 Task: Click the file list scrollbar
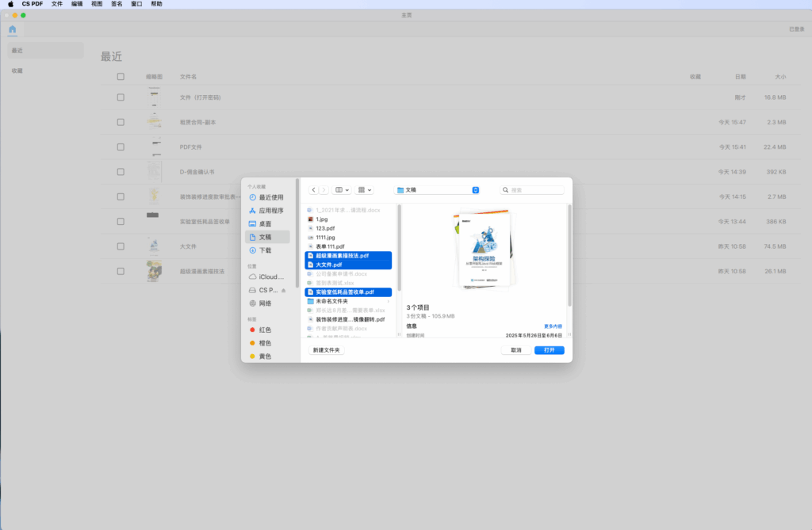[399, 247]
